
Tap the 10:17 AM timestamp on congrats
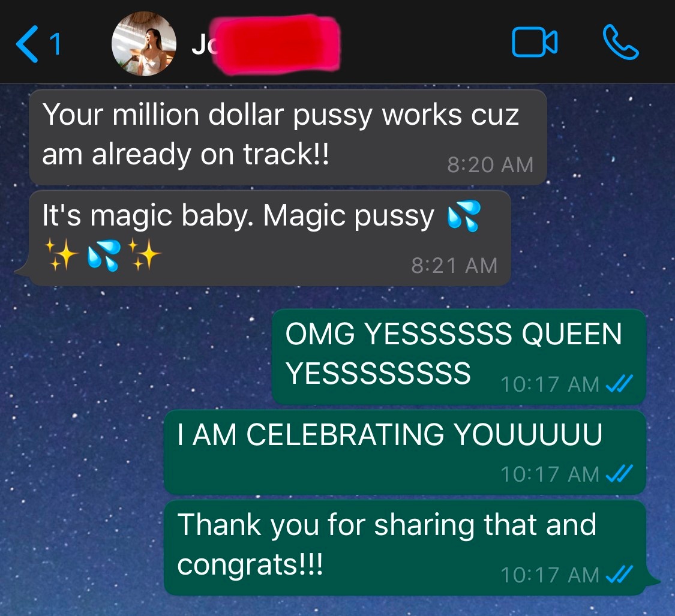point(550,575)
